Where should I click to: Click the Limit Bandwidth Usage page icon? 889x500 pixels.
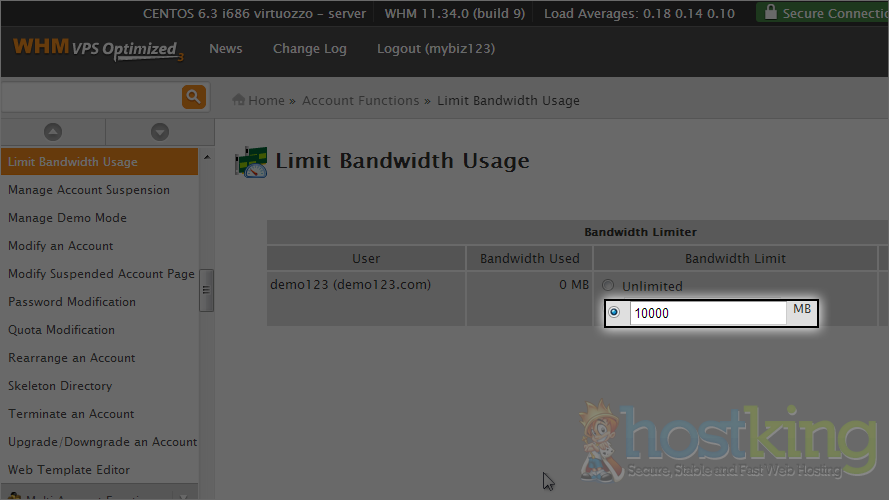point(250,161)
